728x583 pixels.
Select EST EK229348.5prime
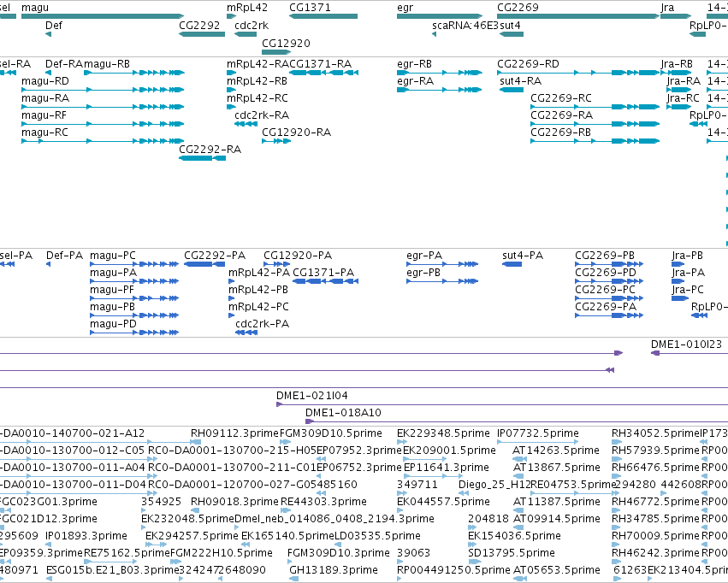[x=443, y=433]
